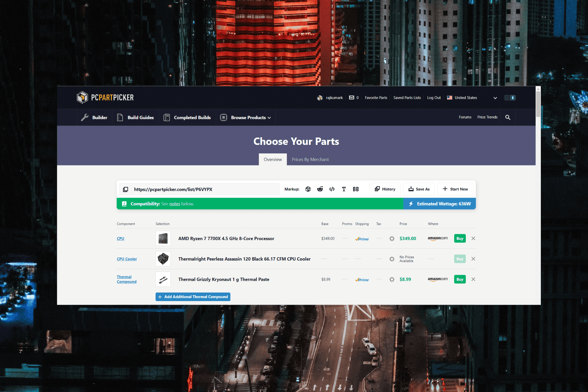Open the CPU component link
The image size is (588, 392).
(120, 238)
